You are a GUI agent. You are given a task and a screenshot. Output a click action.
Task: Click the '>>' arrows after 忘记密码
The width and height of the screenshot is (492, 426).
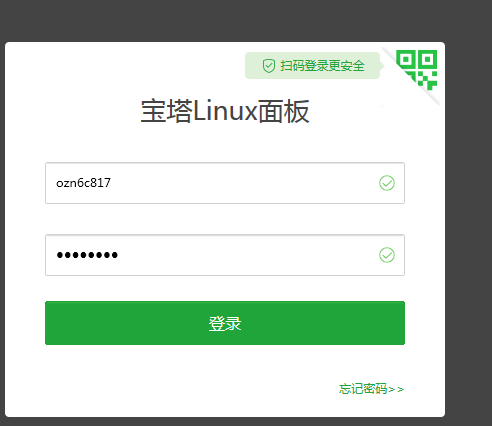396,389
